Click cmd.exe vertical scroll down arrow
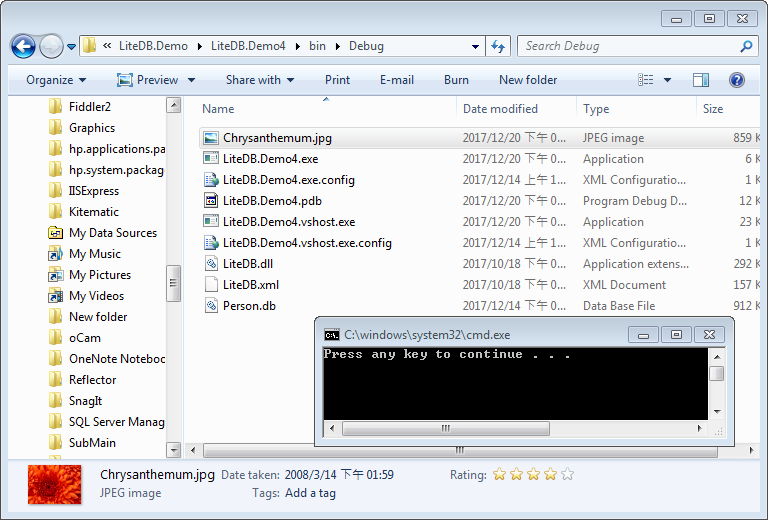Screen dimensions: 768x520 pos(717,412)
